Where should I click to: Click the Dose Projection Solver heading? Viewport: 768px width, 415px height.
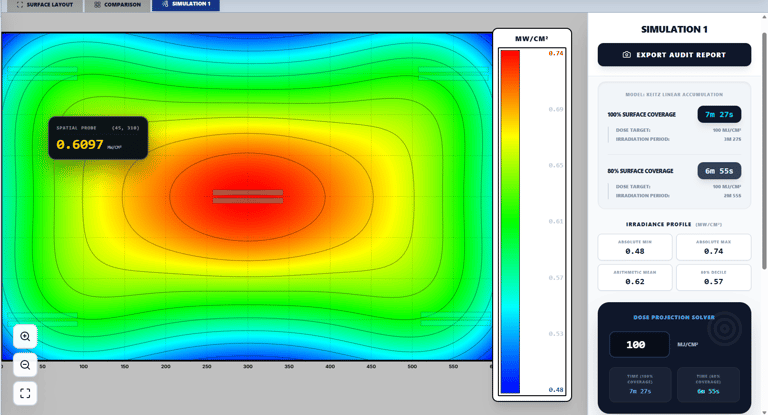click(x=674, y=317)
